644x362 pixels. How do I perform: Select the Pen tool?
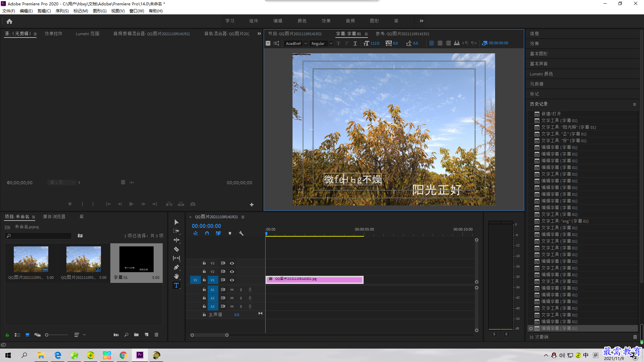click(x=176, y=267)
